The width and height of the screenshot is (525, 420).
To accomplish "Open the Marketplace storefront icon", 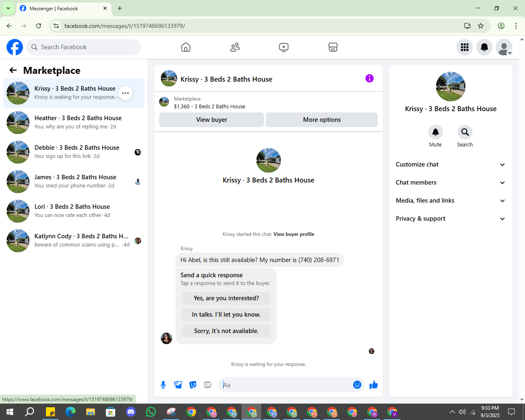I will (x=333, y=47).
